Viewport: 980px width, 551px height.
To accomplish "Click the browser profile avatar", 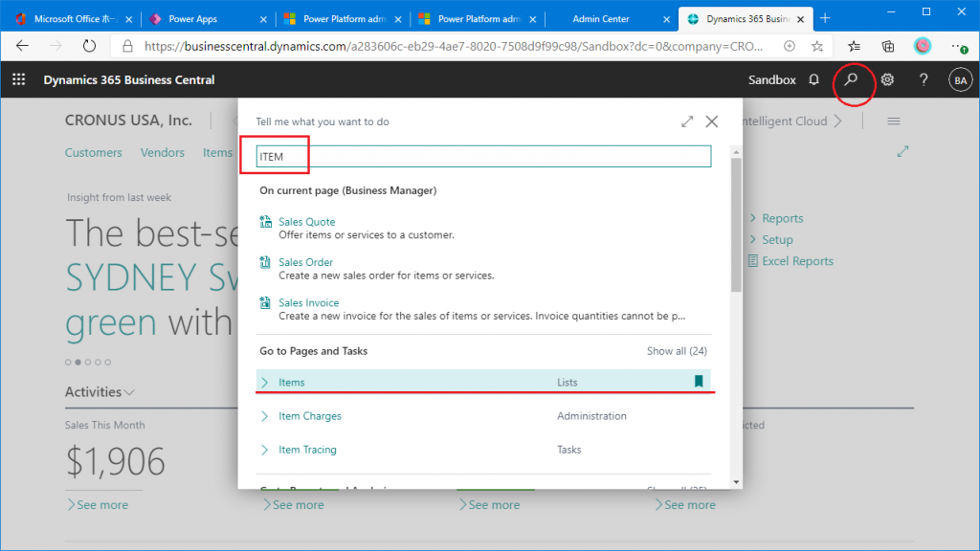I will point(923,46).
